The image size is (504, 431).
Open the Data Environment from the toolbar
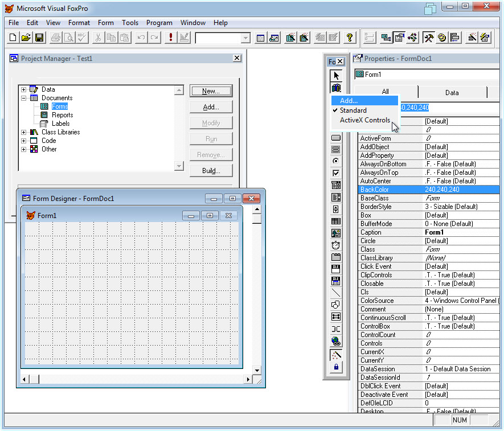point(386,38)
